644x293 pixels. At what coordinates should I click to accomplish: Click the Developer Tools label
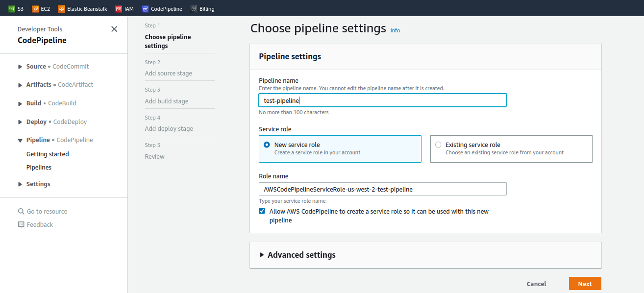point(40,29)
